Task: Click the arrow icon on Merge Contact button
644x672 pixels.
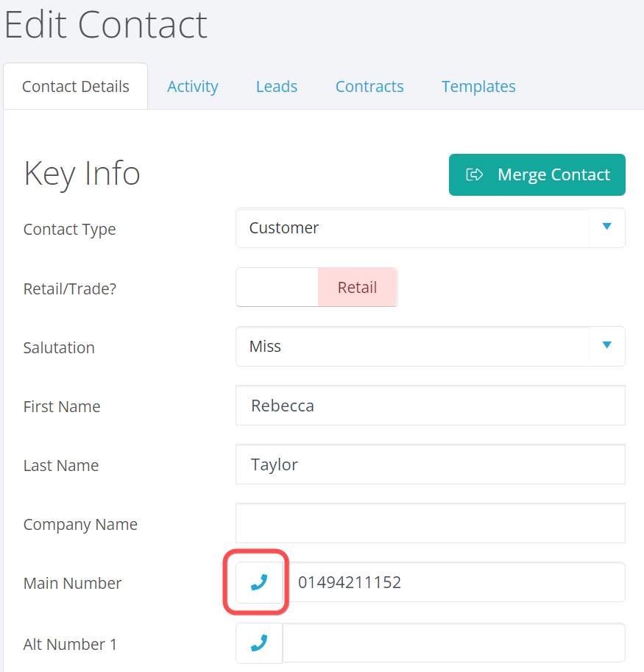Action: 475,174
